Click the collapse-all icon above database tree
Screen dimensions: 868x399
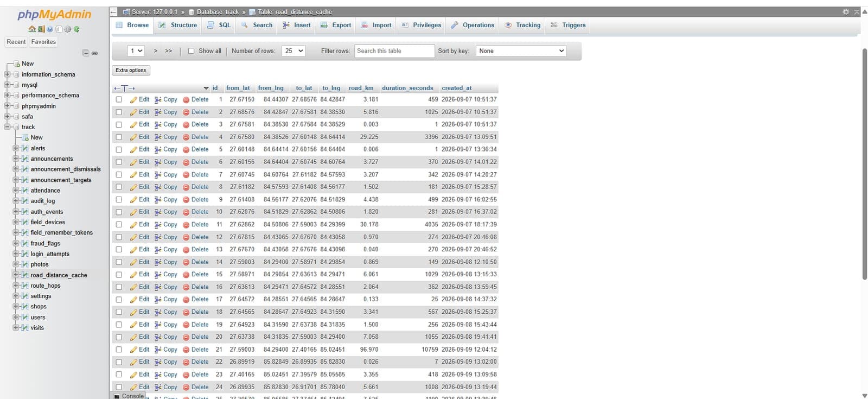tap(85, 53)
